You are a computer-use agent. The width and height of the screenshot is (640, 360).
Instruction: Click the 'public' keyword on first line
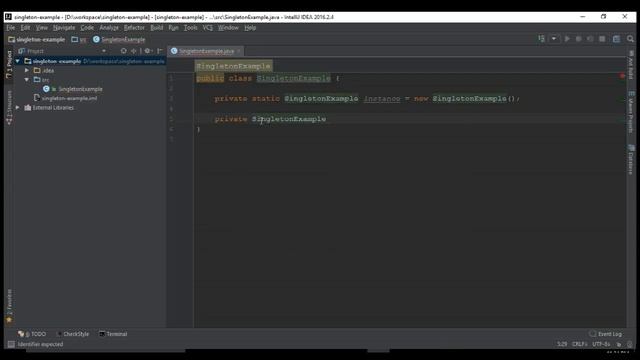210,78
